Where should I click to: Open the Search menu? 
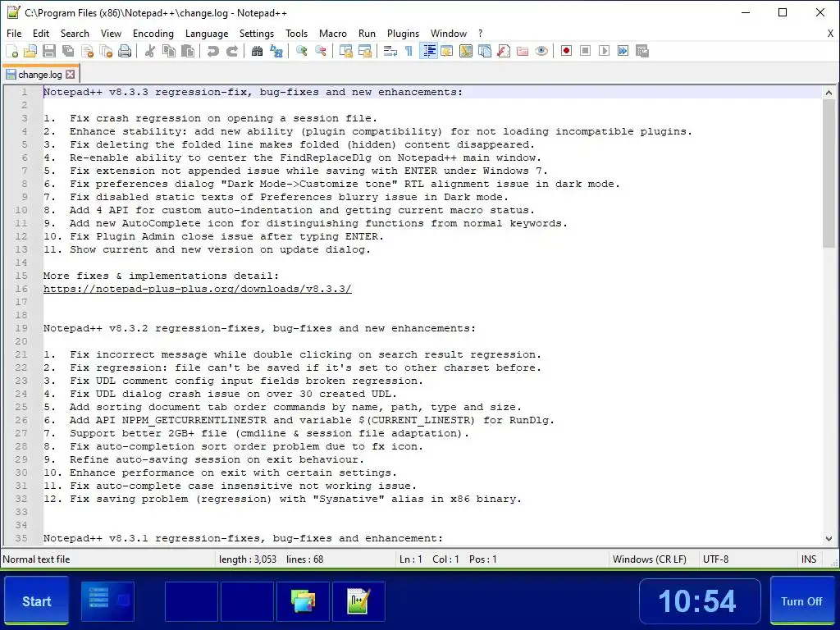click(75, 33)
